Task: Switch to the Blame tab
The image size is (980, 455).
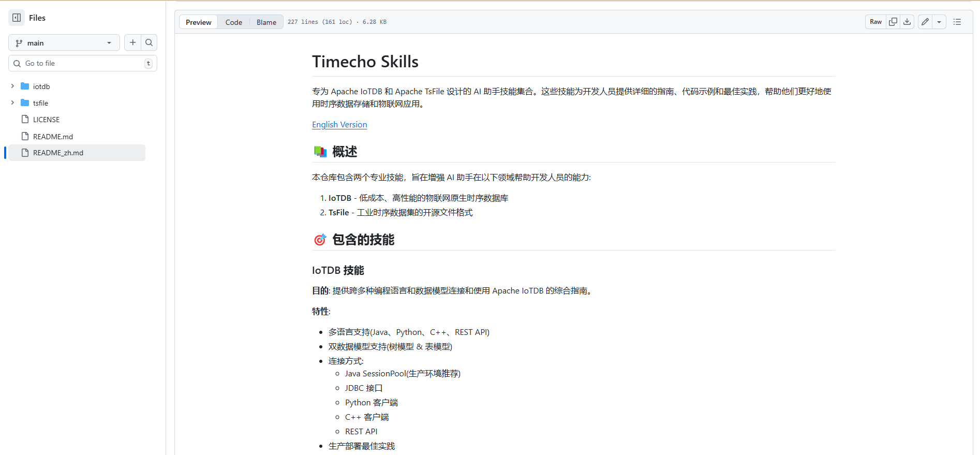Action: click(x=266, y=22)
